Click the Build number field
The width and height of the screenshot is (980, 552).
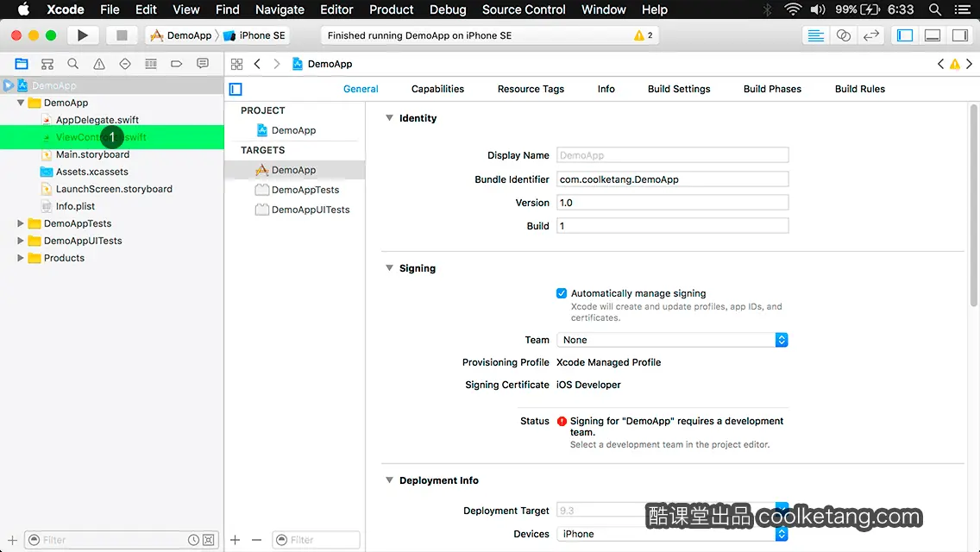tap(673, 226)
